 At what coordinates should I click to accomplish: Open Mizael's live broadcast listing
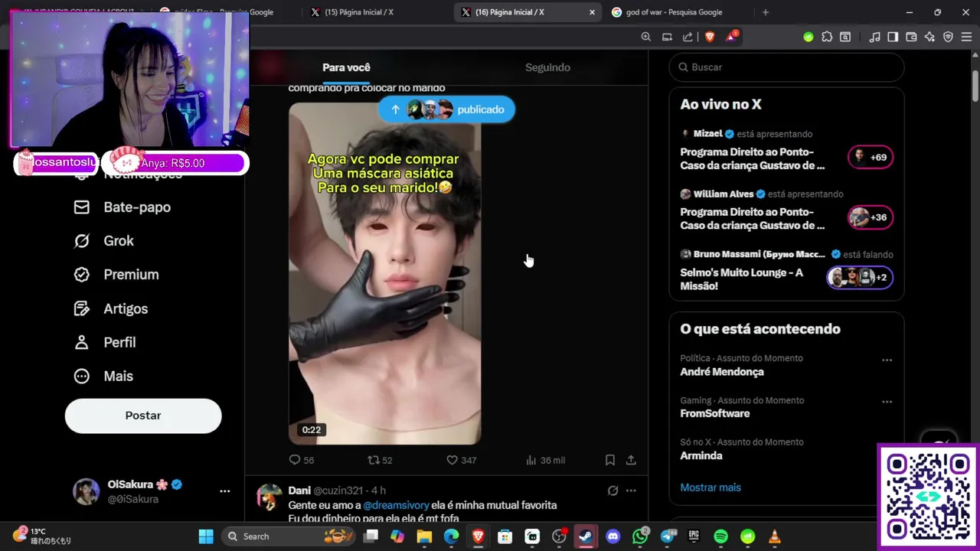786,152
